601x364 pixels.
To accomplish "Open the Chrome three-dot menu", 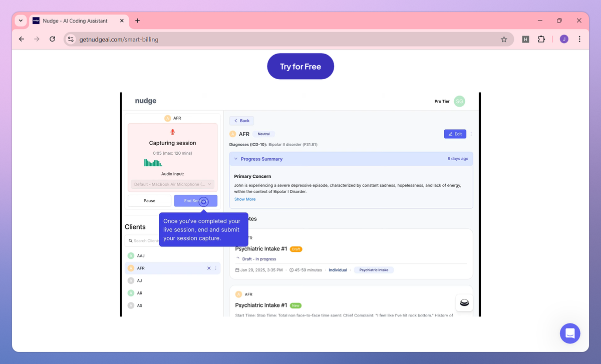I will pos(579,39).
